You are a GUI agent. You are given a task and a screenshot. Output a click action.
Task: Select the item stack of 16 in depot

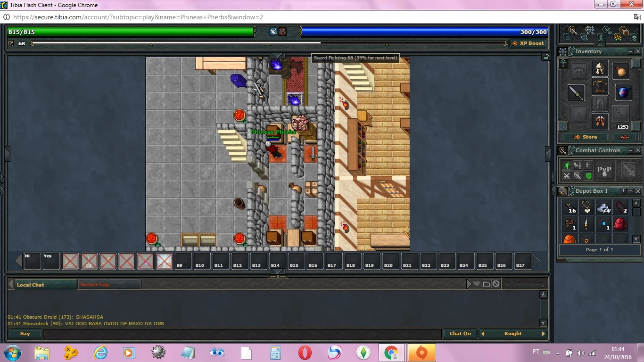570,207
